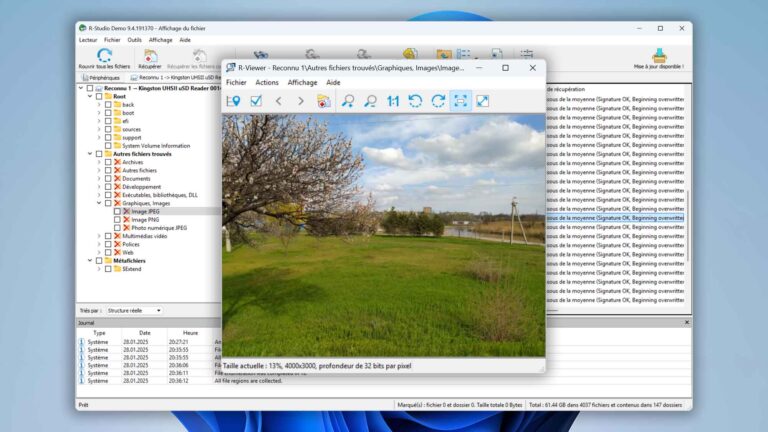Click the zoom out magnifier icon
Viewport: 768px width, 432px height.
pyautogui.click(x=371, y=101)
